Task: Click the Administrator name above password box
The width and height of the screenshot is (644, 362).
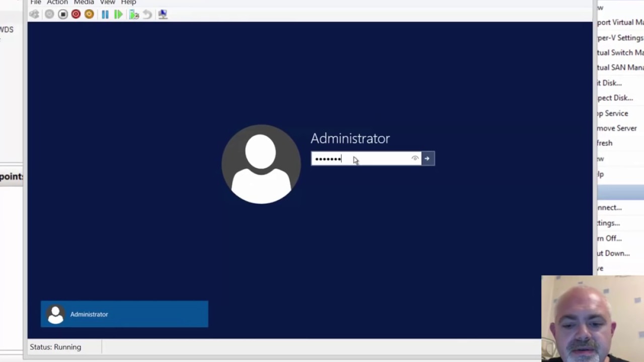Action: [x=350, y=138]
